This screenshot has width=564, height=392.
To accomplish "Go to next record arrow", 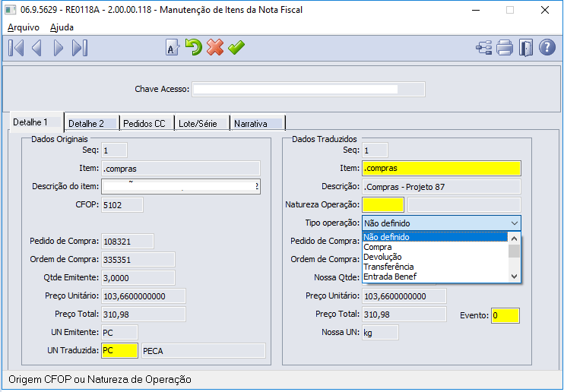I will point(59,48).
